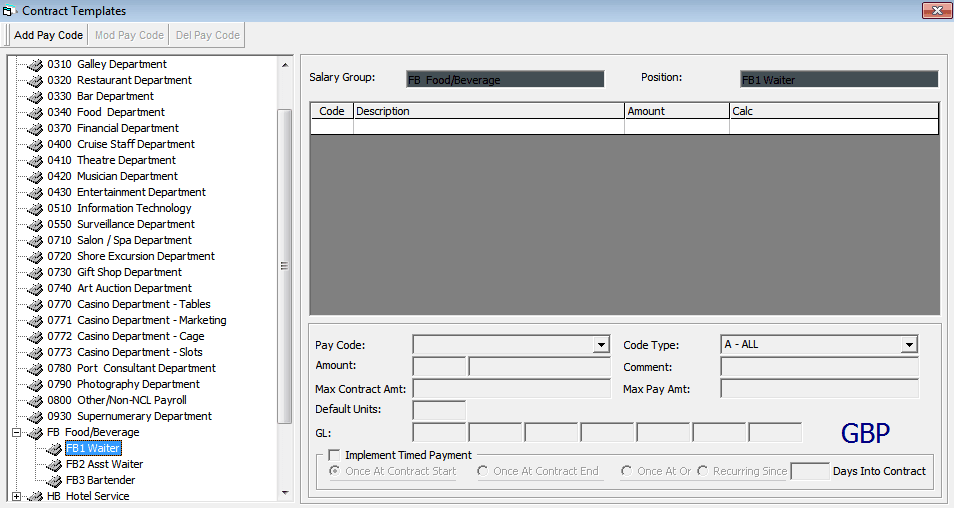Click the icon beside 0773 Casino Department - Slots
The width and height of the screenshot is (954, 508).
(x=35, y=353)
